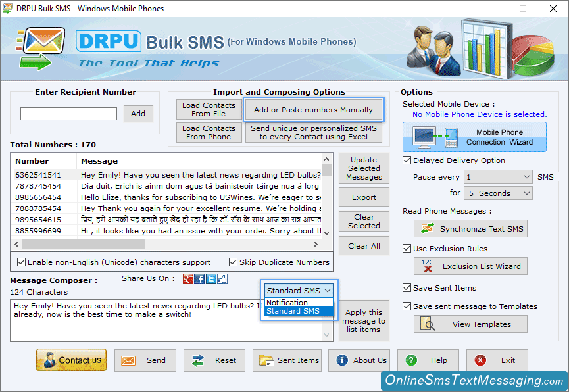Click the red Exit cross icon
Viewport: 569px width, 392px height.
tap(480, 360)
